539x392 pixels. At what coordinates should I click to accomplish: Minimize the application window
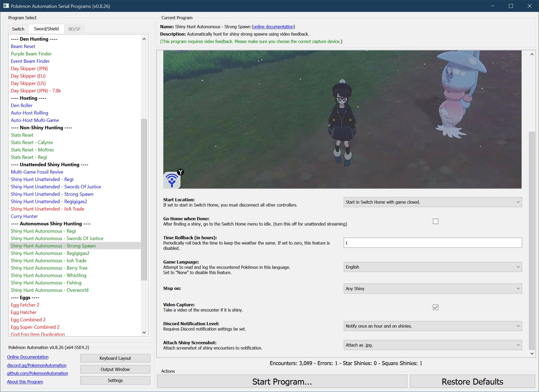click(x=492, y=6)
